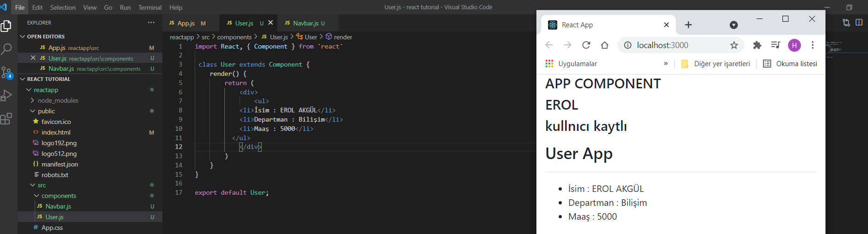868x234 pixels.
Task: Open the Search view in activity bar
Action: coord(6,49)
